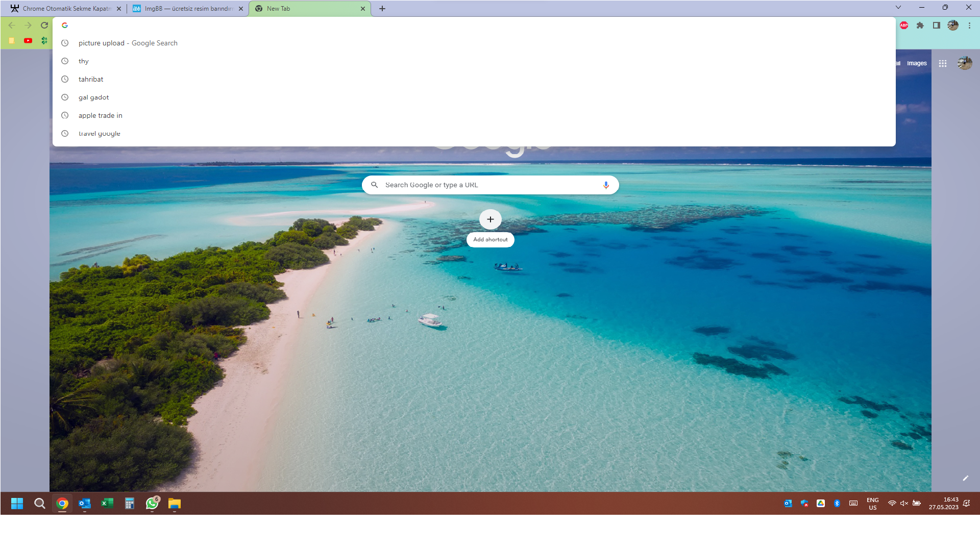
Task: Open the Chrome three-dot menu
Action: coord(969,25)
